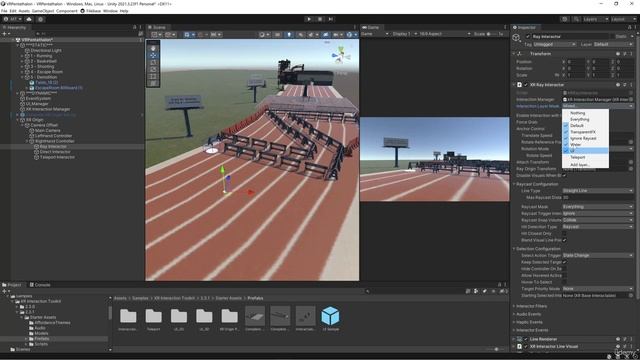Toggle XR Ray Interactor component enabled checkbox
Viewport: 640px width, 360px height.
coord(526,85)
